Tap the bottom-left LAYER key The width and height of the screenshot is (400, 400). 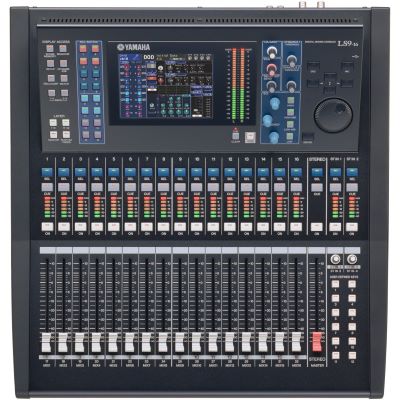pyautogui.click(x=53, y=135)
